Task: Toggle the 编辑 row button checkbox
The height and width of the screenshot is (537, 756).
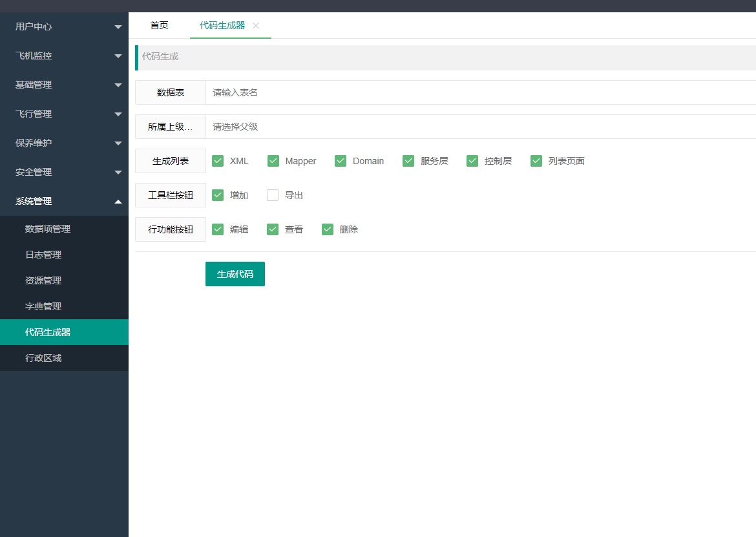Action: tap(218, 229)
